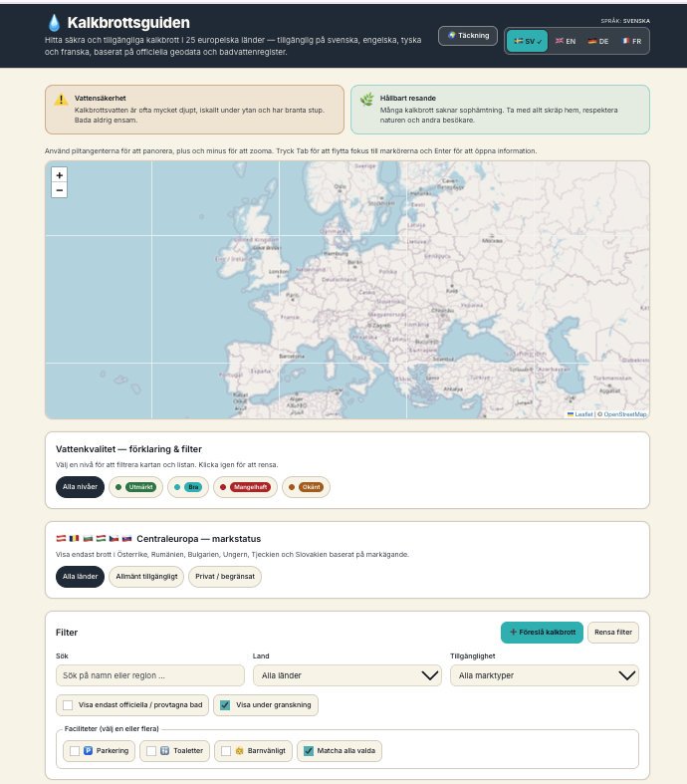Click the Swedish flag icon in language switcher
This screenshot has width=687, height=784.
point(519,41)
